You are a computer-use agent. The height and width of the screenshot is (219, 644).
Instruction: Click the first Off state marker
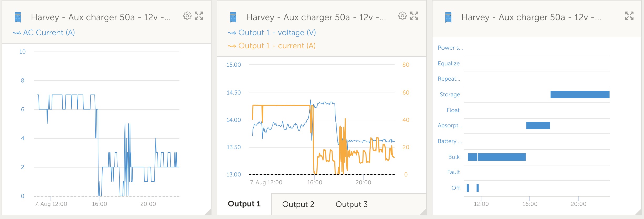(x=468, y=188)
